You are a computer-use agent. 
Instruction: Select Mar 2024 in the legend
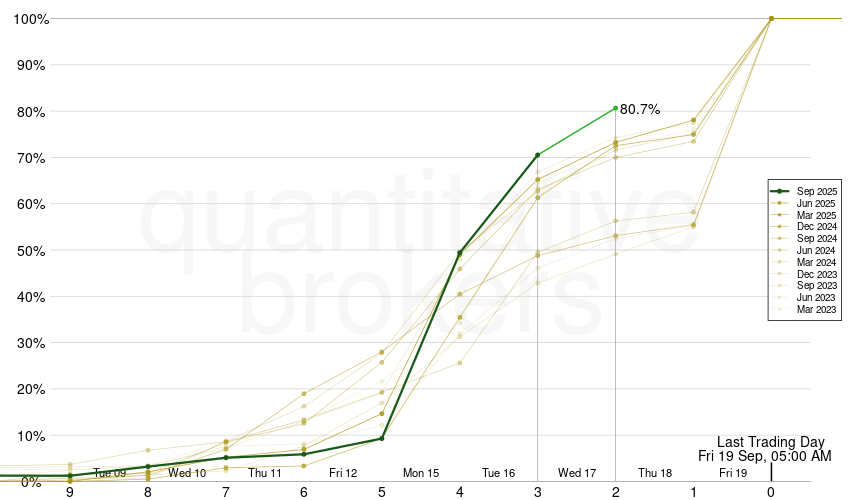pos(816,262)
